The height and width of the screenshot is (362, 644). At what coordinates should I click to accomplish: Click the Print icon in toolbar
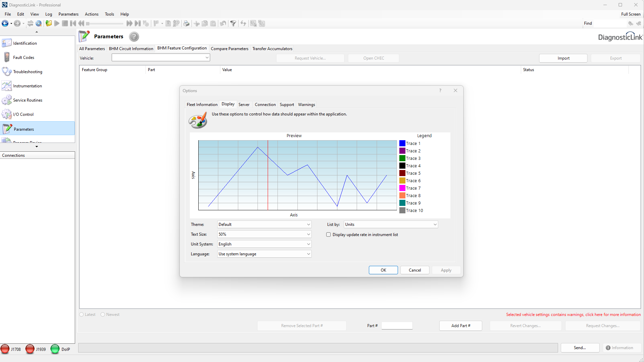click(x=186, y=23)
